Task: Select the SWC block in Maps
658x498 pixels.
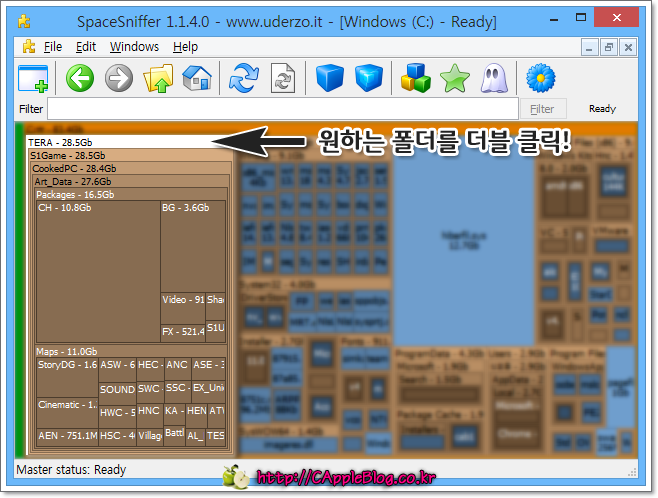Action: 150,392
